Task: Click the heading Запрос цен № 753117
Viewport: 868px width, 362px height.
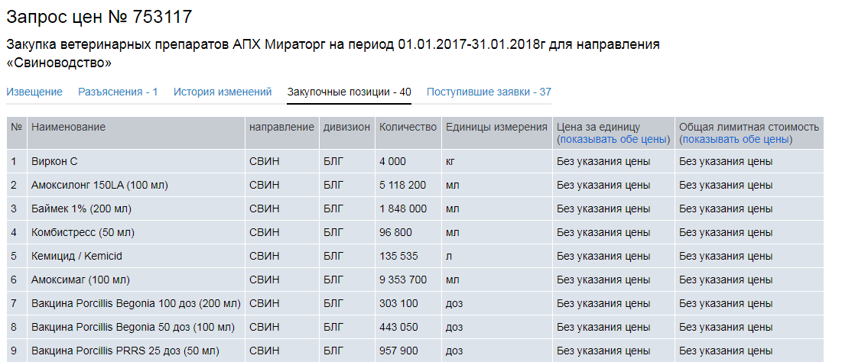Action: [99, 17]
